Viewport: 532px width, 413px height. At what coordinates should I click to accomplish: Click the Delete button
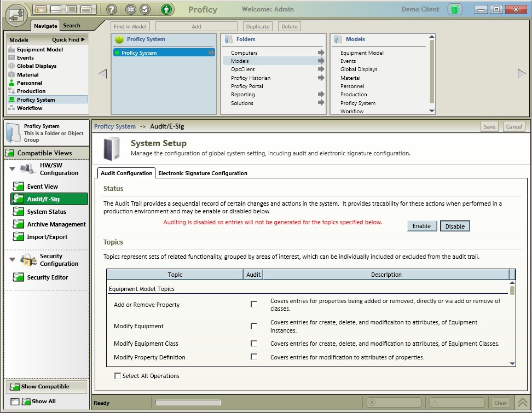click(x=290, y=26)
